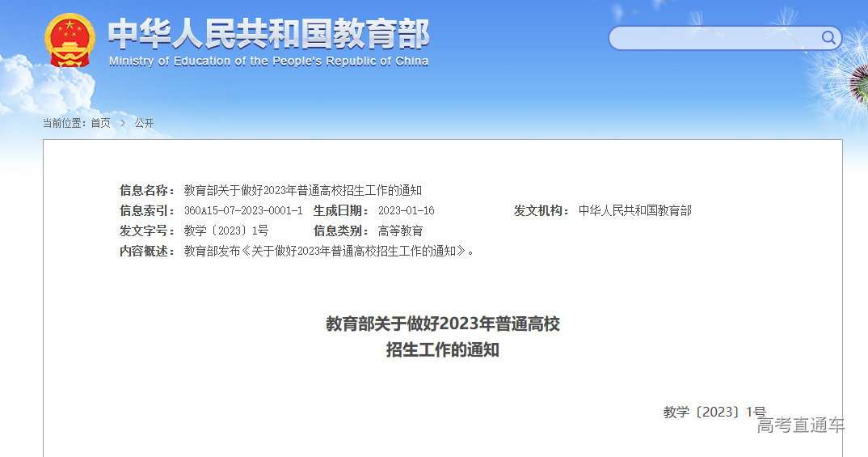Open the 首页 breadcrumb link
868x457 pixels.
[100, 123]
